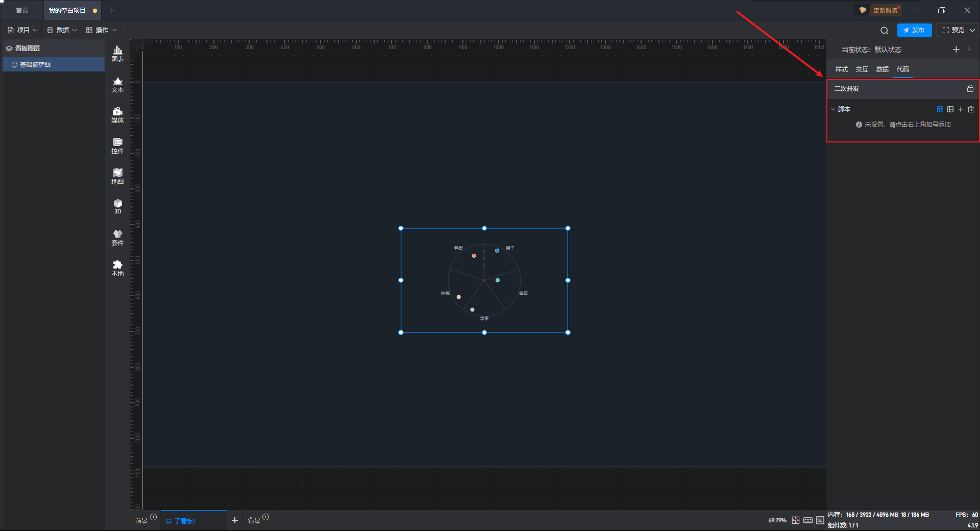Viewport: 980px width, 531px height.
Task: Open 定制服务 custom service link
Action: coord(880,10)
